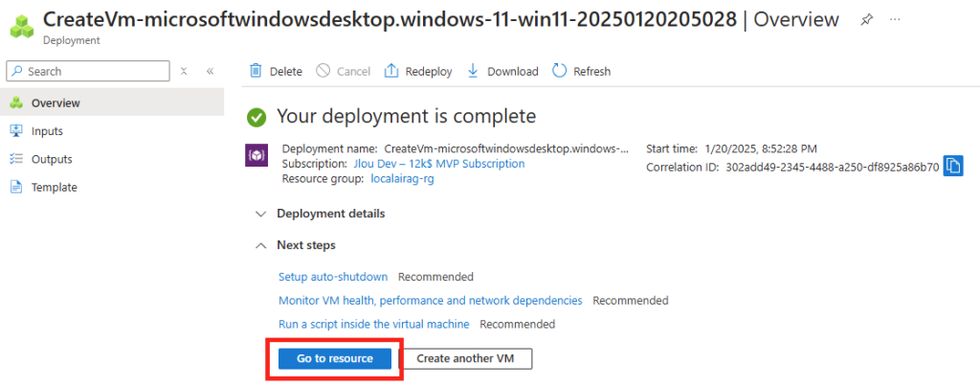
Task: Open the Setup auto-shutdown link
Action: pos(333,277)
